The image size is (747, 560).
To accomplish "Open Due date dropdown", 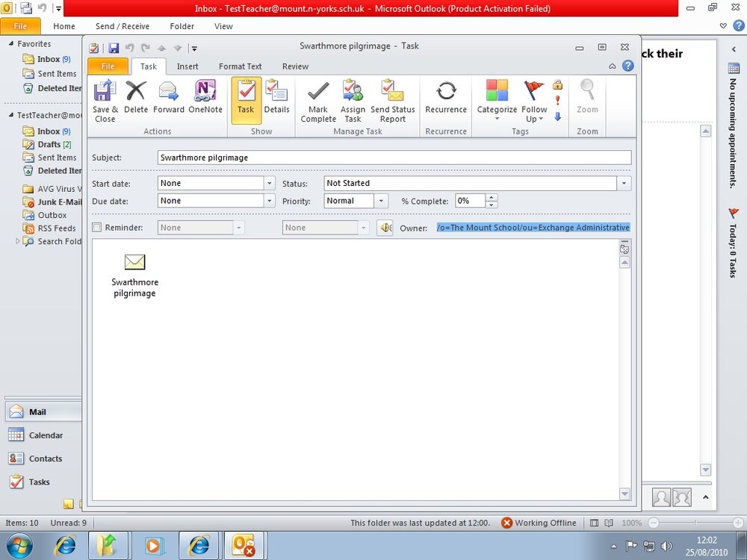I will pos(269,201).
